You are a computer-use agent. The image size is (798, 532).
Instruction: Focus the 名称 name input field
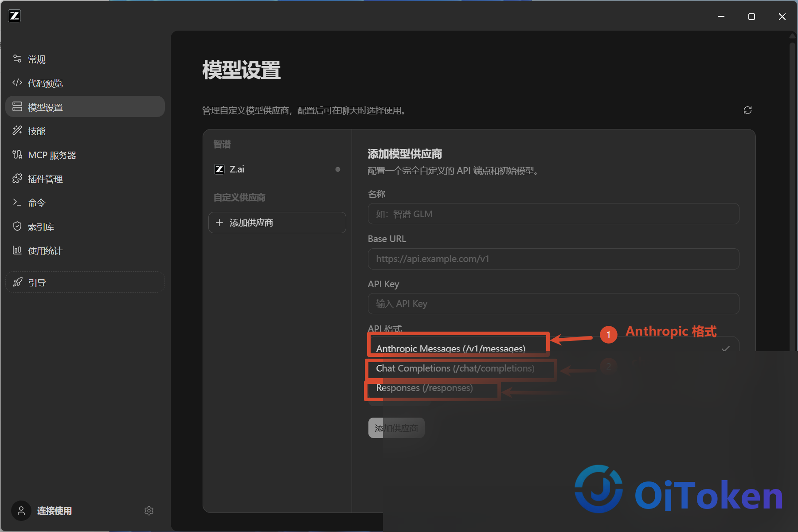point(553,214)
